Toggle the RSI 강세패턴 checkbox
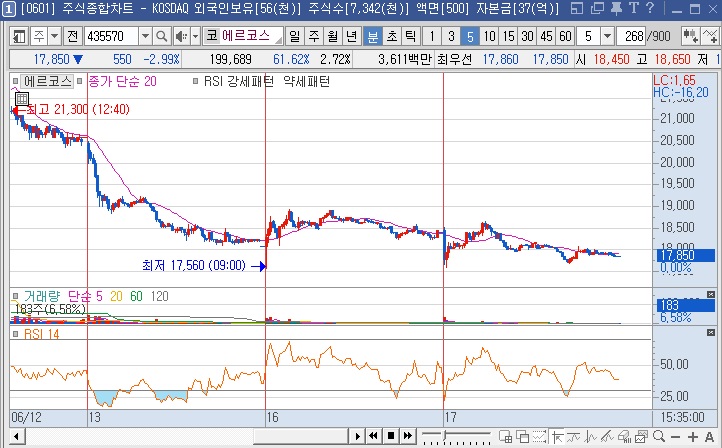Screen dimensions: 722x448 [195, 81]
